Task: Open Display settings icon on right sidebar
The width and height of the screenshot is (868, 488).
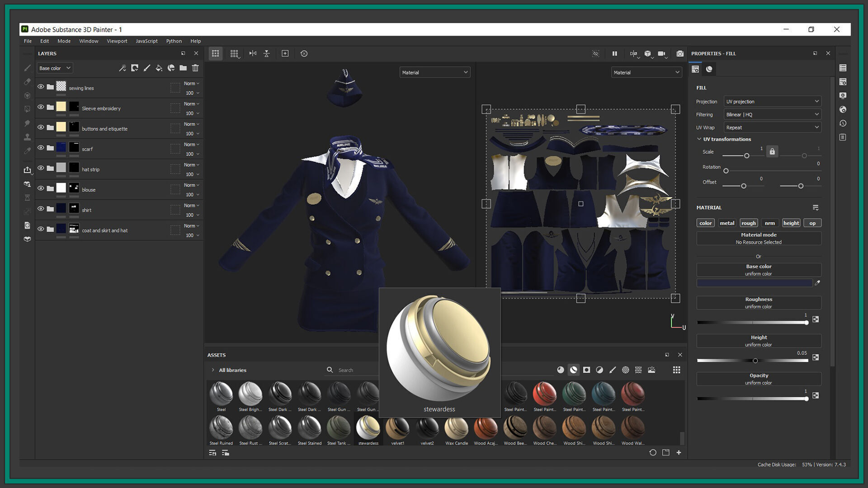Action: [x=843, y=95]
